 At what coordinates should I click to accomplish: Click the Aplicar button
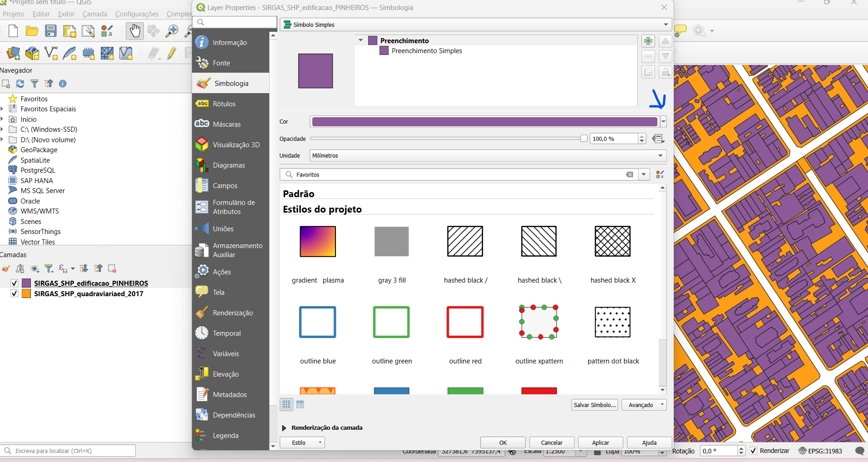pyautogui.click(x=601, y=442)
